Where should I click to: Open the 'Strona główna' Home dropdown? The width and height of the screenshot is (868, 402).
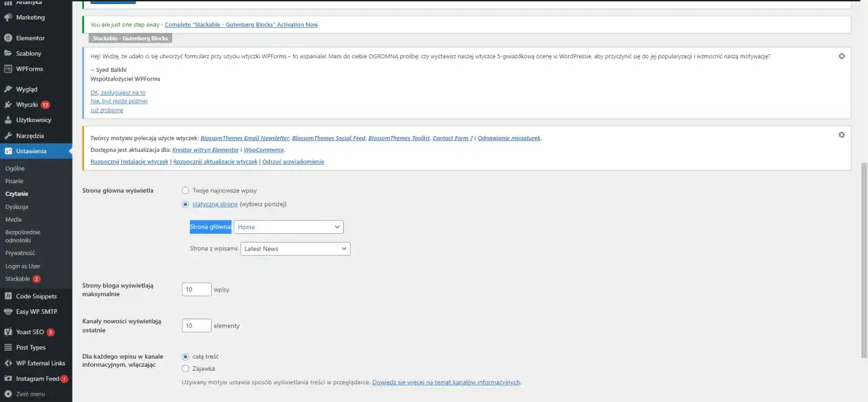click(x=288, y=227)
